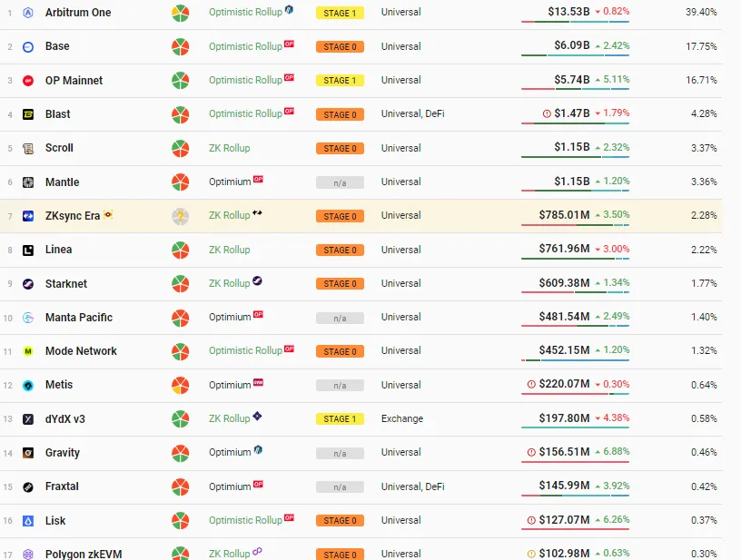Click the ZK Rollup label in Linea row
This screenshot has width=741, height=560.
point(229,250)
